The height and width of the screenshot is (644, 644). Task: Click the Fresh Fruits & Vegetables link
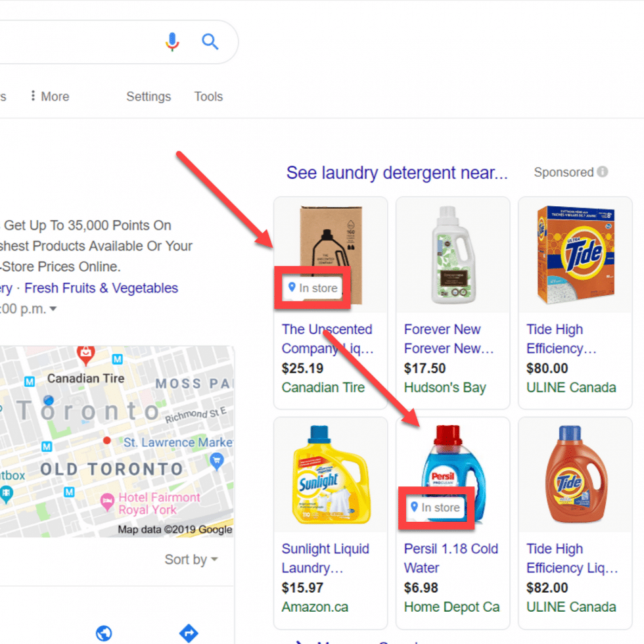(101, 288)
